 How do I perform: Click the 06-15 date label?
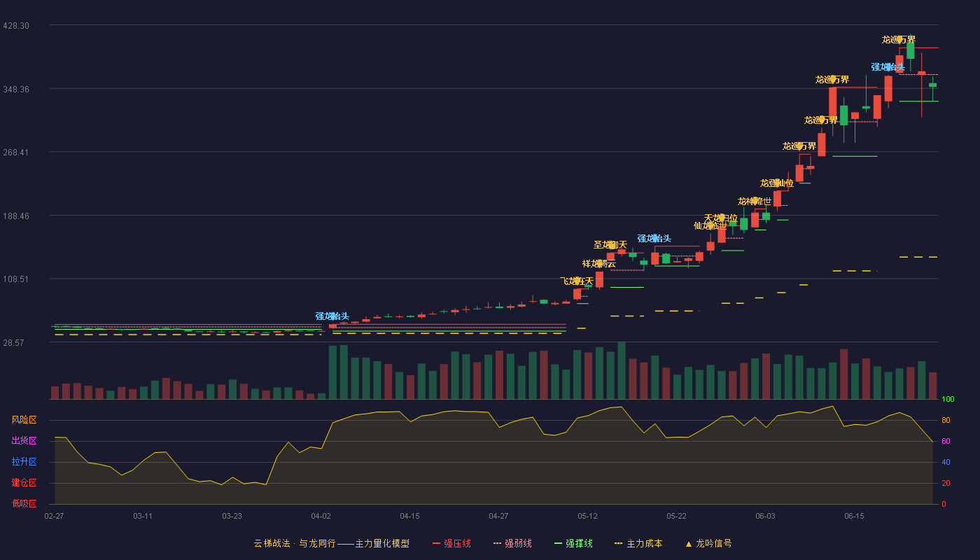point(854,516)
